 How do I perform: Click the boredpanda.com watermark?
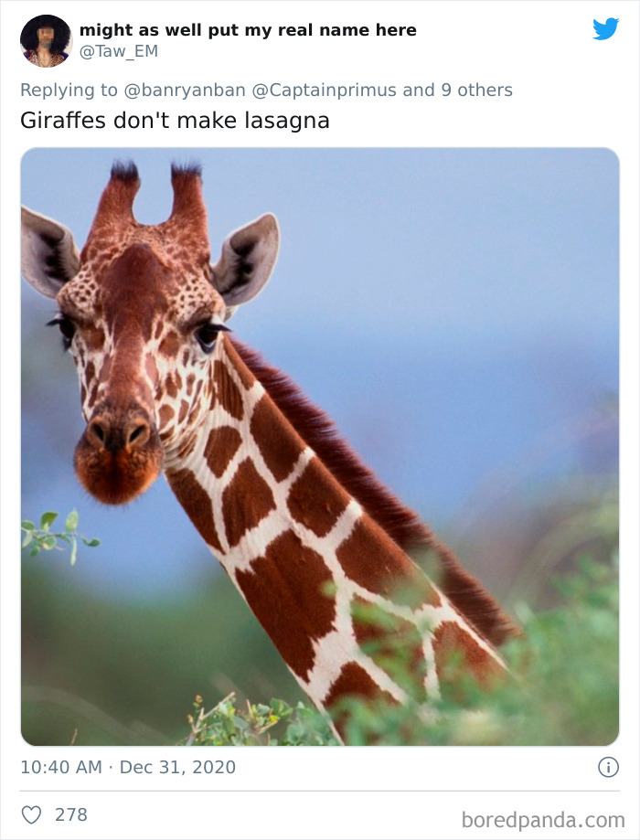[543, 820]
